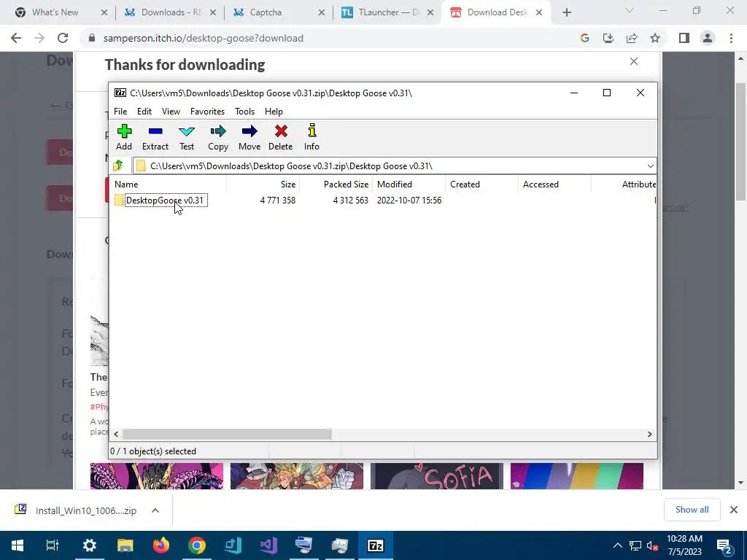The image size is (747, 560).
Task: Click the 2022-10-07 15:56 modified date cell
Action: [x=409, y=201]
